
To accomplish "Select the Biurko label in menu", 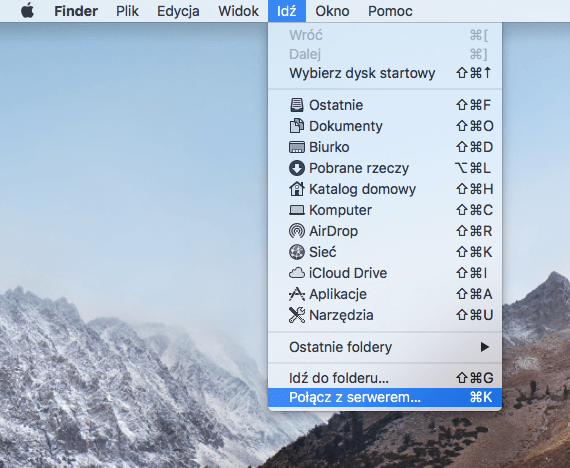I will (329, 147).
